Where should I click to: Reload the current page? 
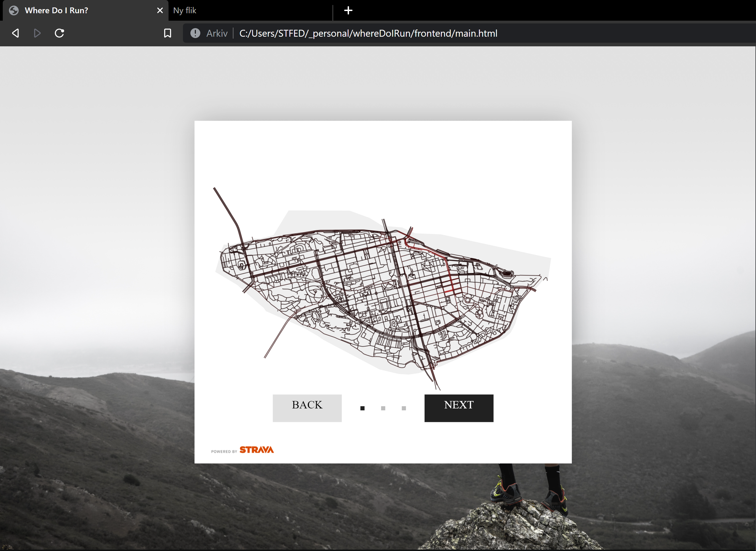(59, 33)
